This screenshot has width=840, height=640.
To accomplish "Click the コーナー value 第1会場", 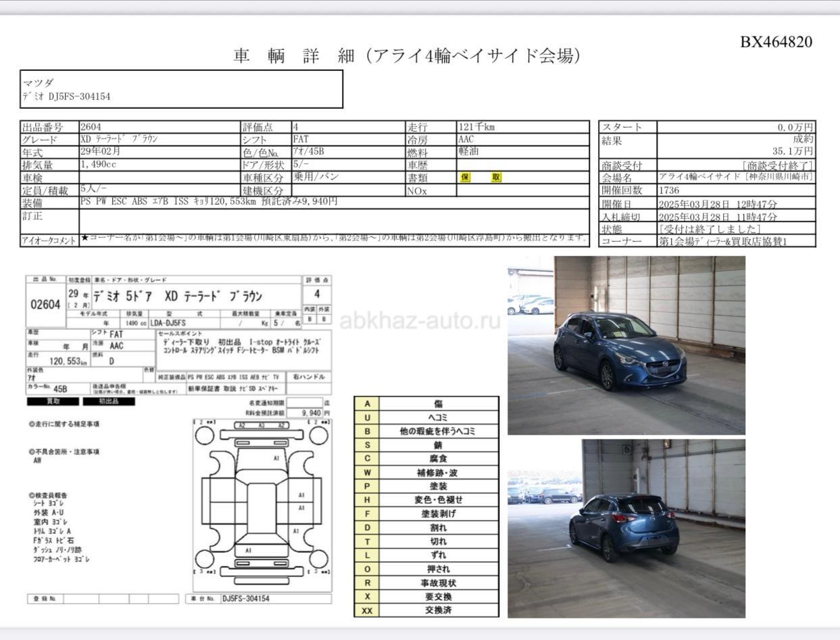I will point(723,241).
